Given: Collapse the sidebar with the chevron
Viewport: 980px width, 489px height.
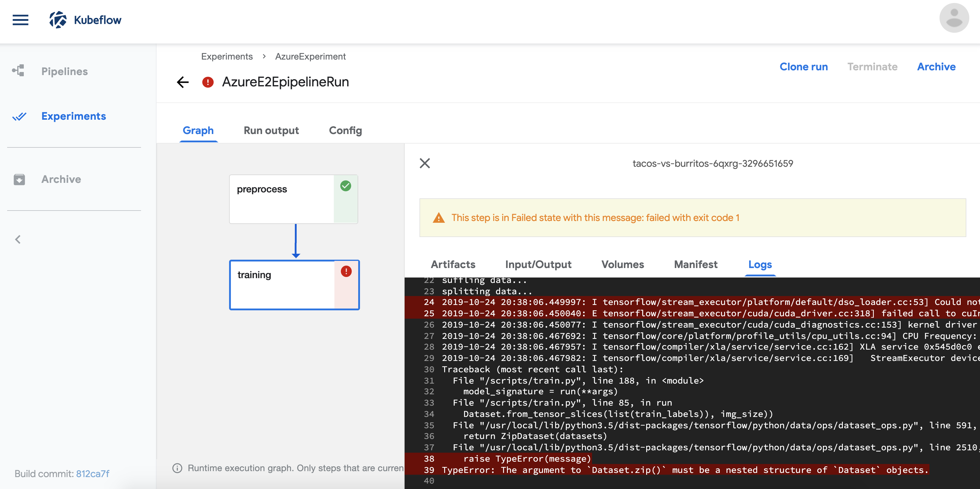Looking at the screenshot, I should point(18,239).
